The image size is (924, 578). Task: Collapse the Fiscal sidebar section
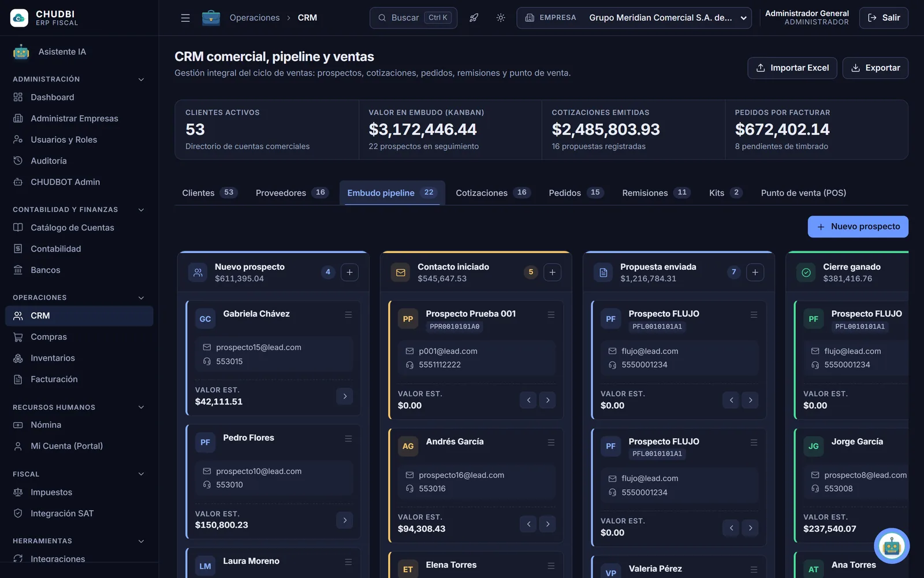tap(141, 475)
